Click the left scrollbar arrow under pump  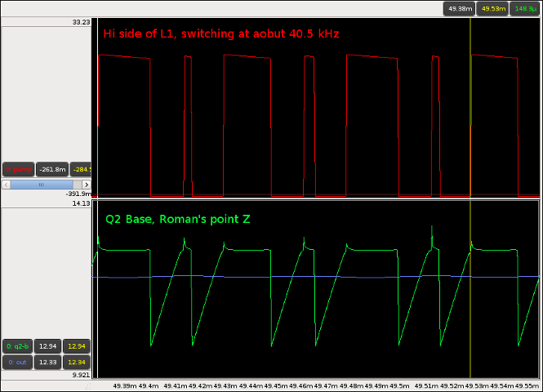(6, 185)
